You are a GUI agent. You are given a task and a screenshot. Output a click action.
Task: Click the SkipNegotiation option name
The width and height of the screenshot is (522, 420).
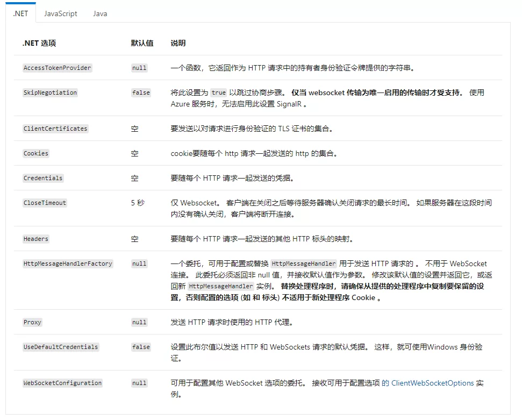click(51, 92)
